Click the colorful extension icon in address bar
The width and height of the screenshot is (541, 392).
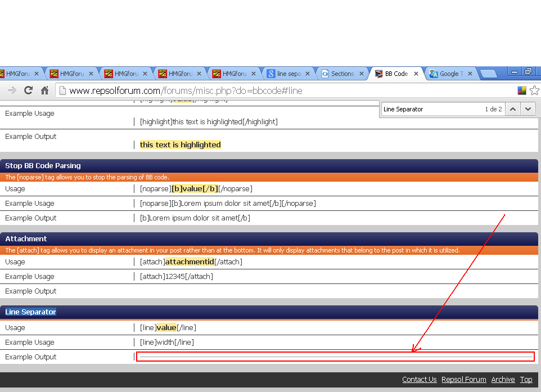(x=522, y=91)
